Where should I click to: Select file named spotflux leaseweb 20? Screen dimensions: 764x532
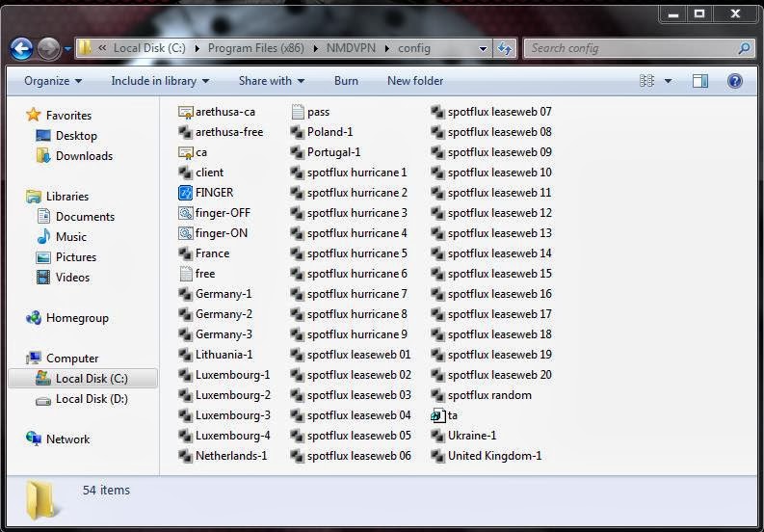point(500,375)
